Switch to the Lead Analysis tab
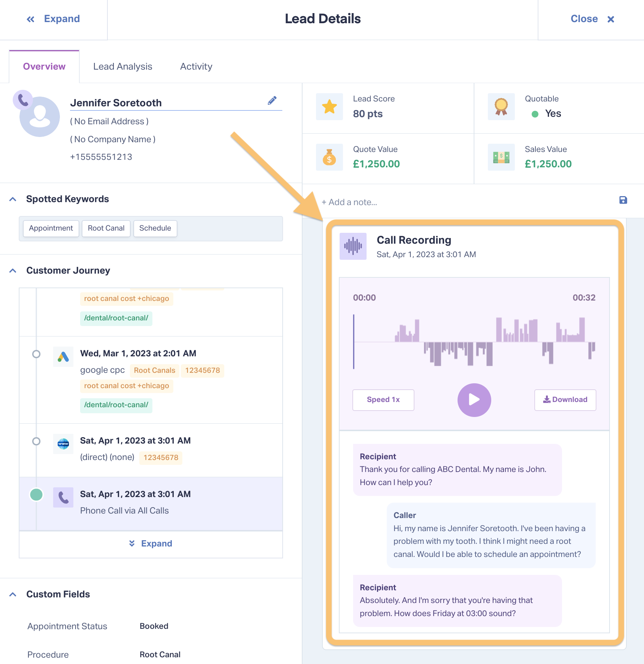 [x=123, y=67]
